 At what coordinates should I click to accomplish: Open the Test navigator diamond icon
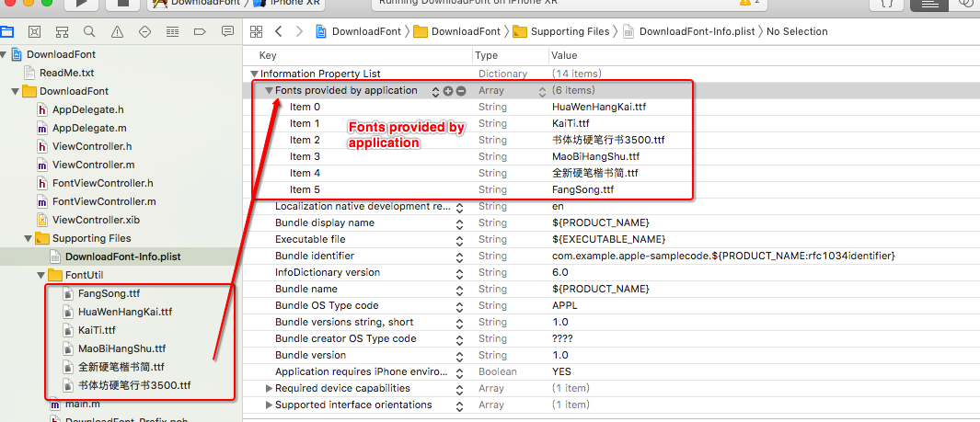click(145, 31)
